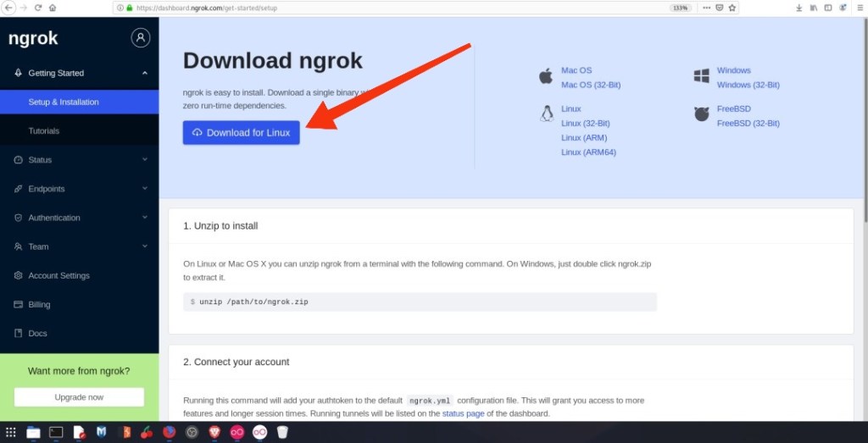Click the browser URL address bar

(x=381, y=8)
